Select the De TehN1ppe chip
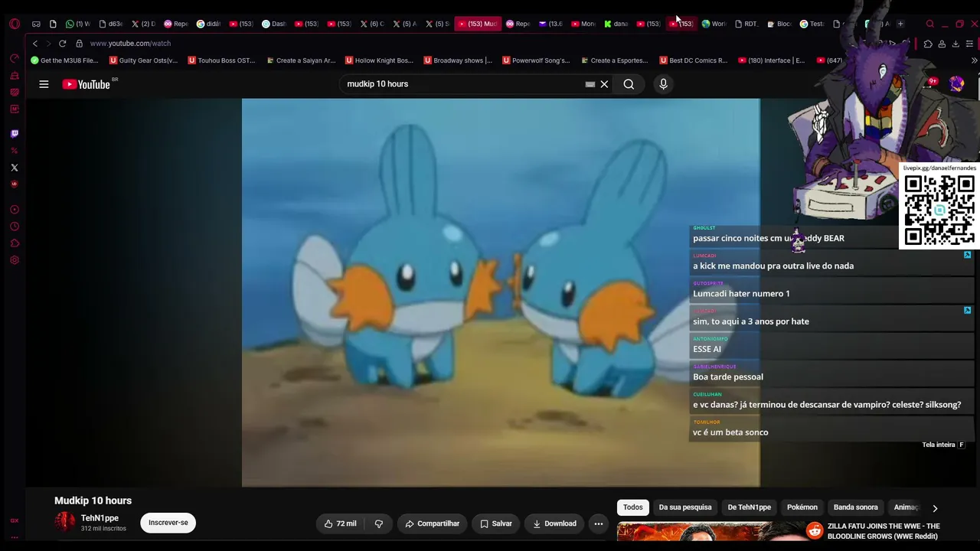Viewport: 980px width, 551px height. [x=750, y=507]
